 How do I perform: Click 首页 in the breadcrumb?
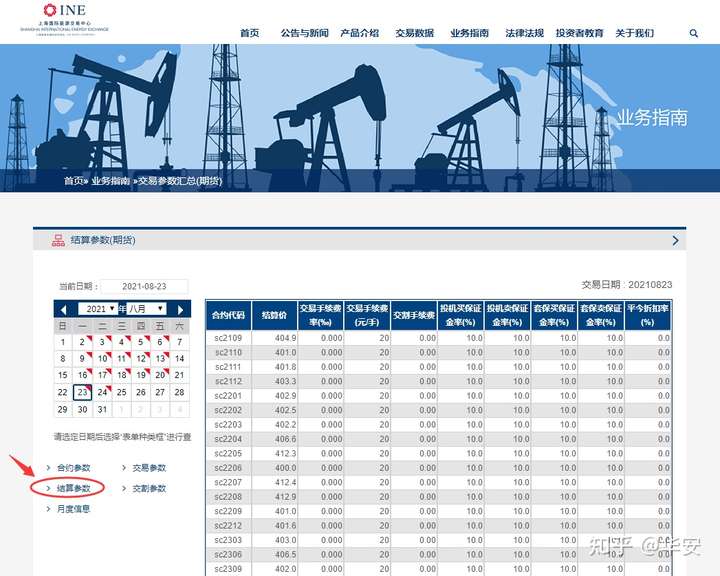click(x=73, y=181)
